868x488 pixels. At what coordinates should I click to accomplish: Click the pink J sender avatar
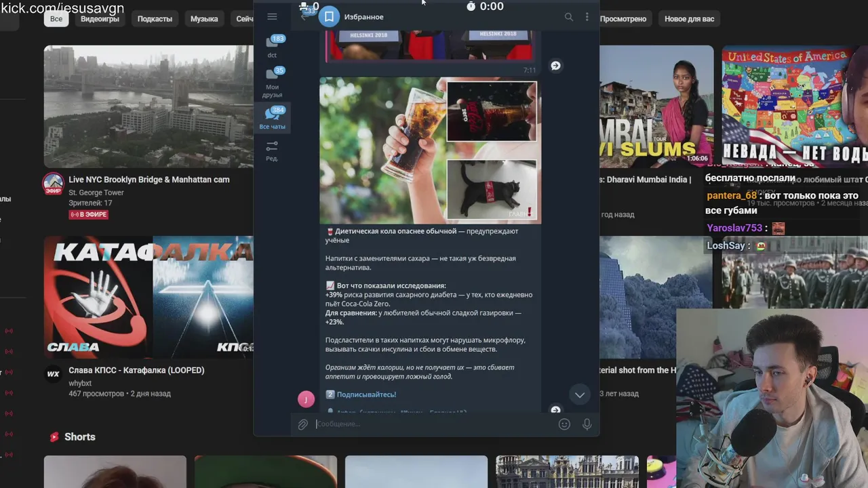click(x=306, y=399)
